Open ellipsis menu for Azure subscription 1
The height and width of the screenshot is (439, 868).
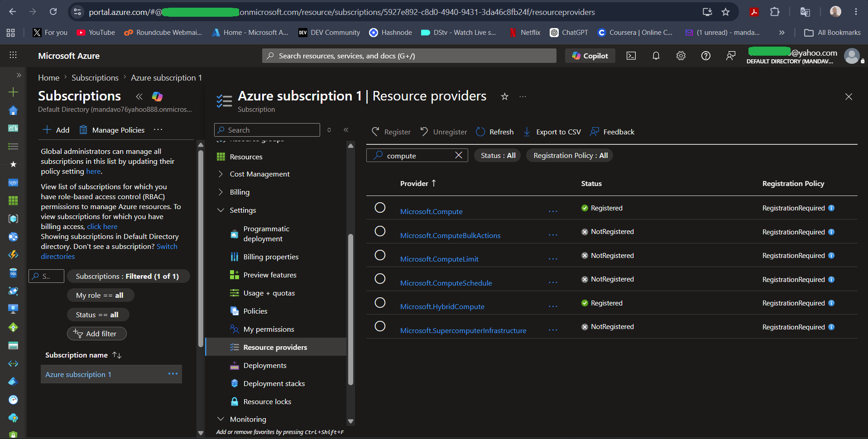coord(173,374)
